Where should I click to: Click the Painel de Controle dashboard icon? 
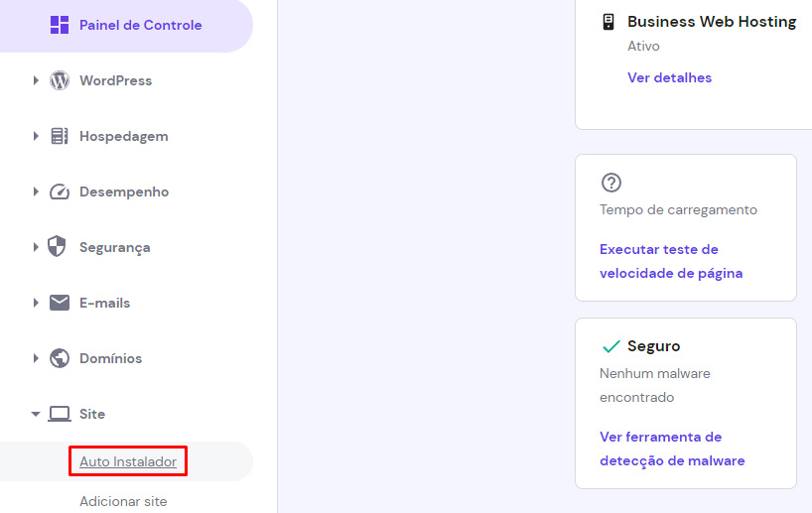coord(60,25)
